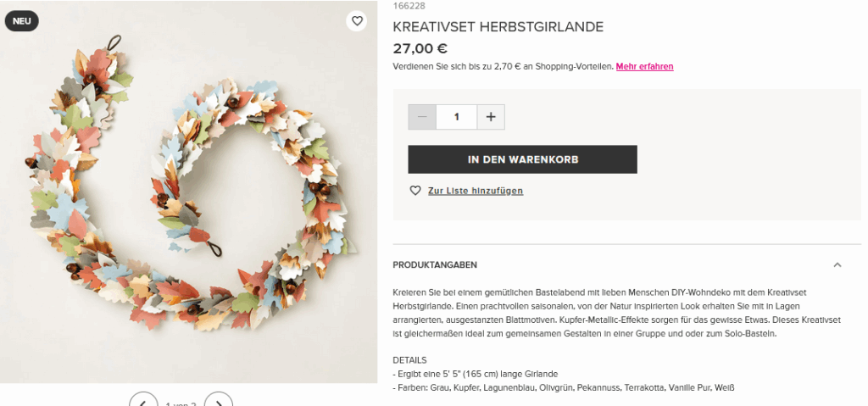Click the item number 166228
This screenshot has width=868, height=406.
click(408, 6)
